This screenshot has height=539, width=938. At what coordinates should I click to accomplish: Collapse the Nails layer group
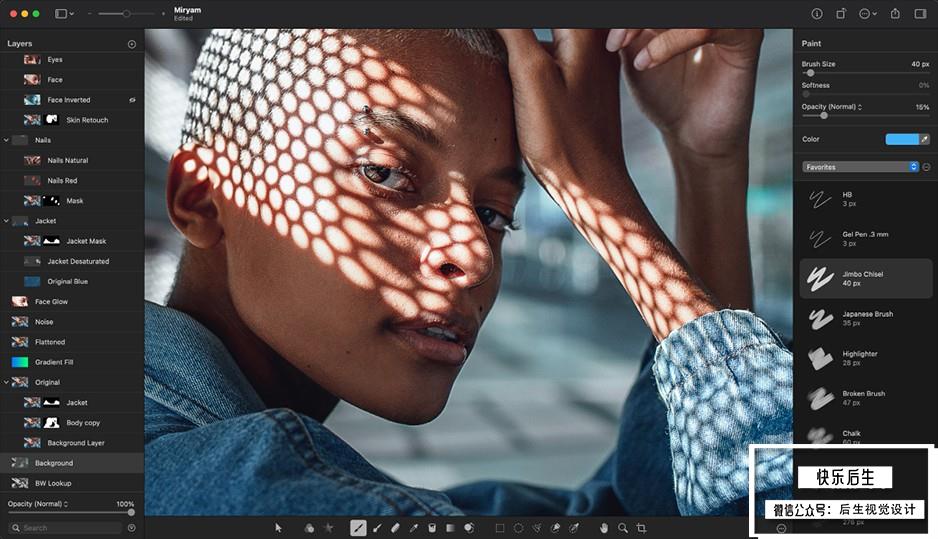tap(7, 140)
